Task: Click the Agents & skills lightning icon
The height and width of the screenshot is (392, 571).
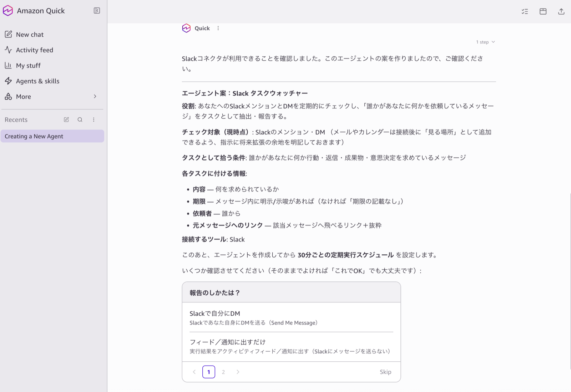Action: 8,81
